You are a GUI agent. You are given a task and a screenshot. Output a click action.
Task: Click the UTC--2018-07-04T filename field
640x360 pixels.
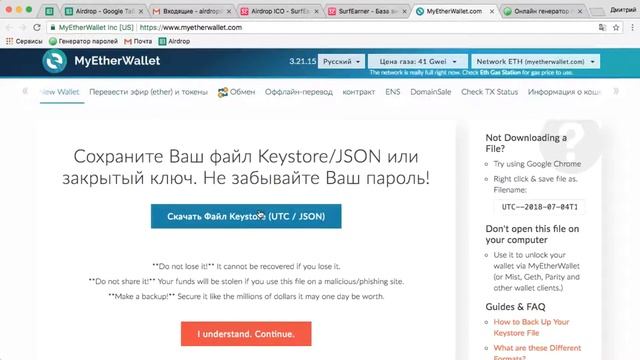click(x=540, y=207)
